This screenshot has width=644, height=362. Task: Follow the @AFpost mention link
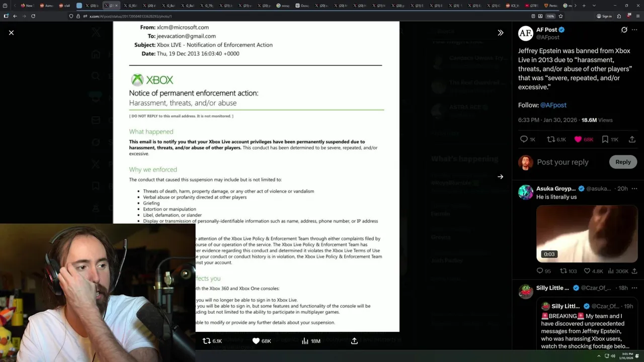pos(553,105)
